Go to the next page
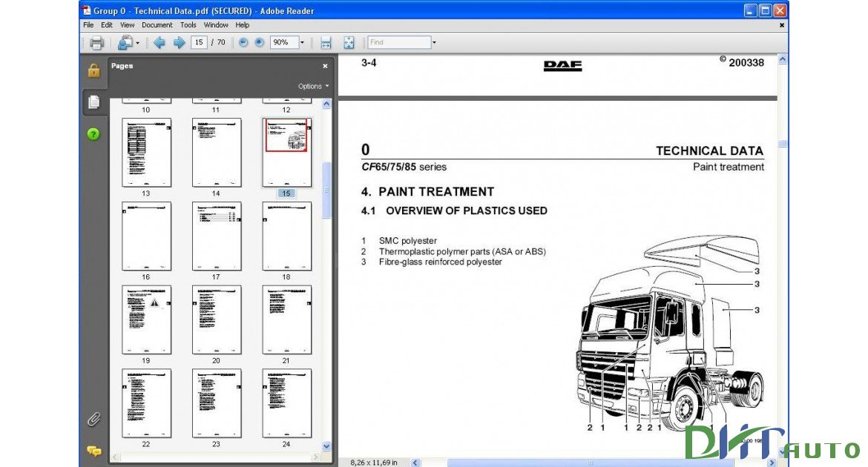 pos(179,42)
